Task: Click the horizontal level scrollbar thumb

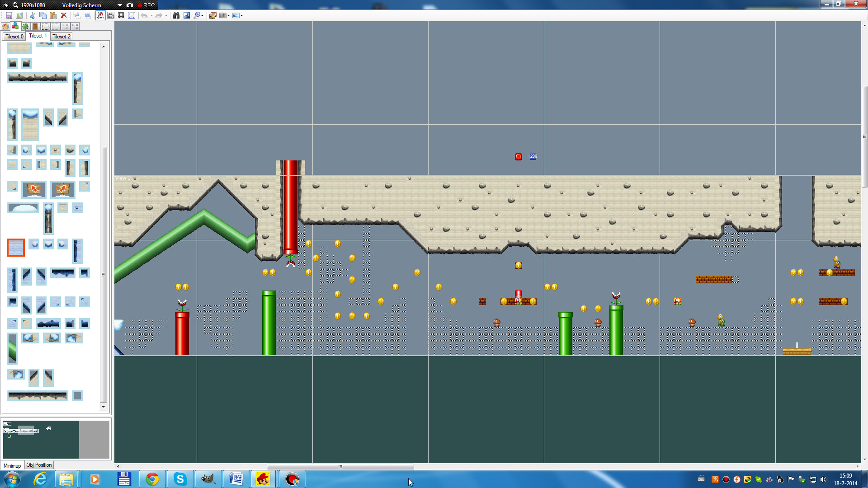Action: pos(340,466)
